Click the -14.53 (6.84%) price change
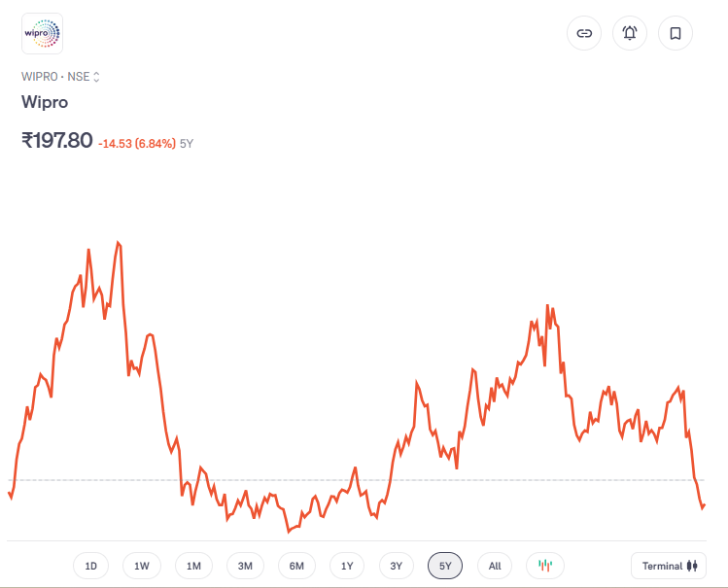This screenshot has width=728, height=588. [x=137, y=144]
